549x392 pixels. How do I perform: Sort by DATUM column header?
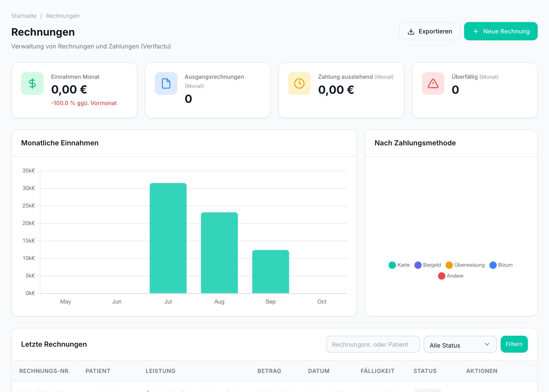319,371
